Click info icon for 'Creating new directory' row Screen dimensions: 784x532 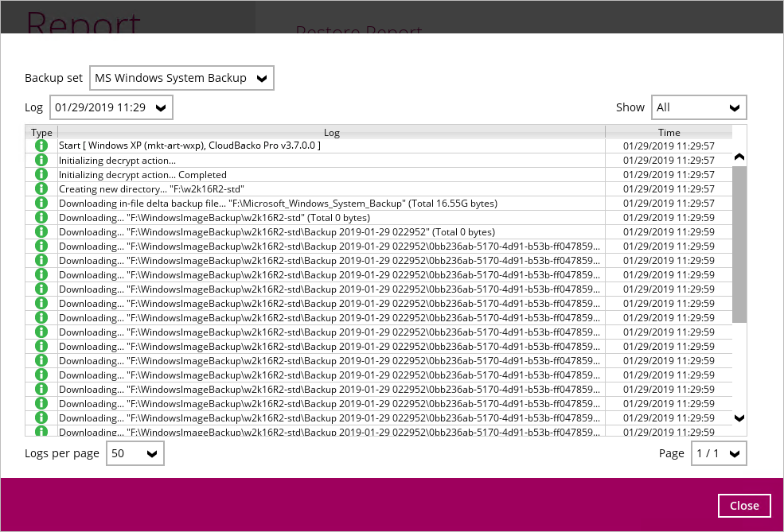[41, 189]
